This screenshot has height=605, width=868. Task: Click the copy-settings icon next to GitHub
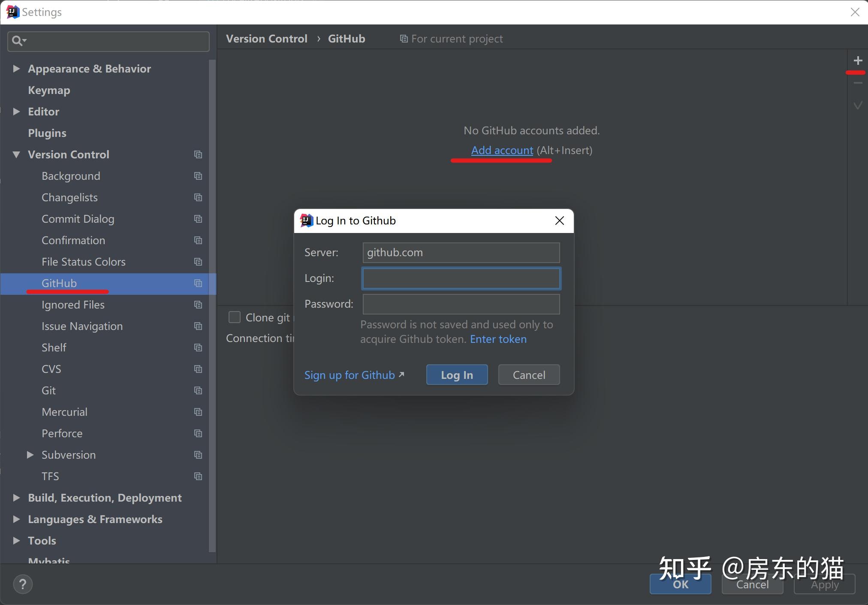coord(198,283)
